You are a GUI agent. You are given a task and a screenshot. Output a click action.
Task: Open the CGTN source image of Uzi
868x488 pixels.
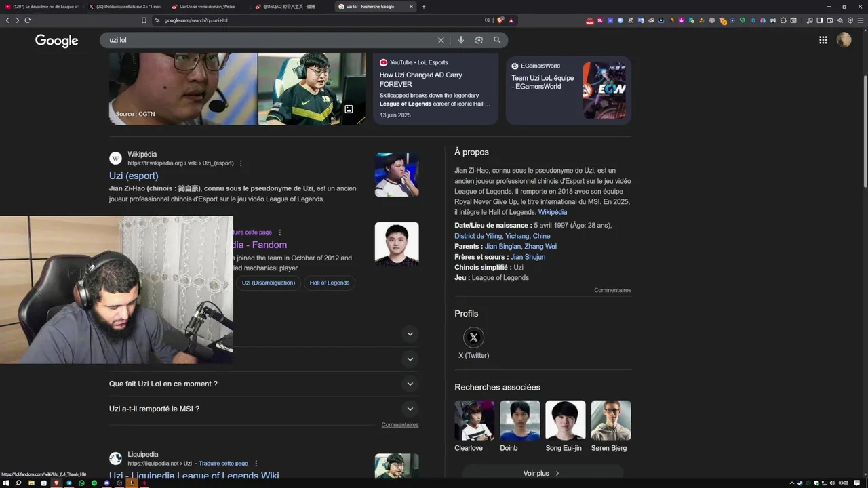pos(183,89)
